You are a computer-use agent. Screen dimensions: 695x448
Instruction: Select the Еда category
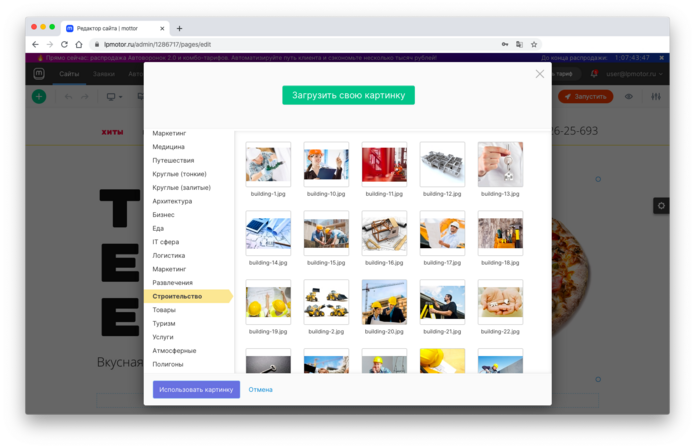(158, 229)
